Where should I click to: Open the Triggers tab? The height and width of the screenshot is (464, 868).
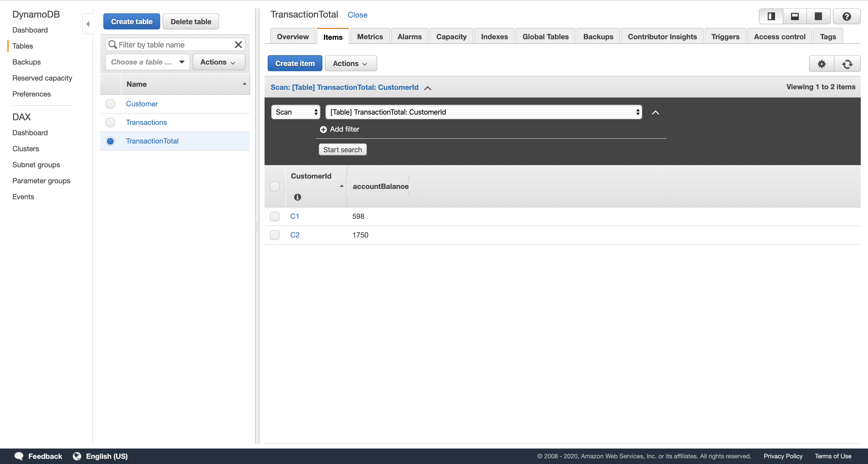(x=725, y=37)
